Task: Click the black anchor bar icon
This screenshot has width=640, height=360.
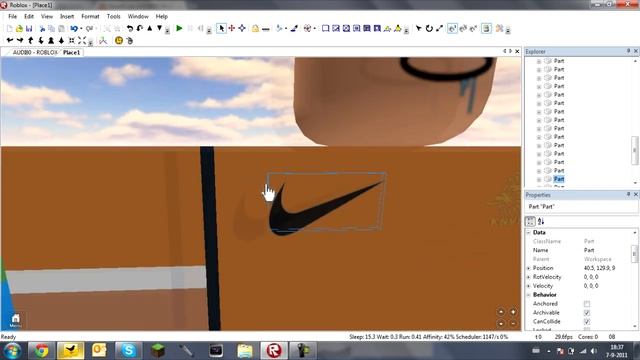Action: (266, 29)
